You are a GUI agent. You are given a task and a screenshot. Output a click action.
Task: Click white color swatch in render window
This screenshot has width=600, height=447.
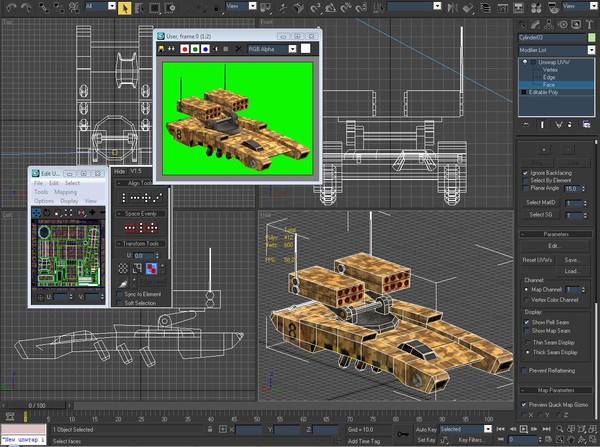point(305,49)
